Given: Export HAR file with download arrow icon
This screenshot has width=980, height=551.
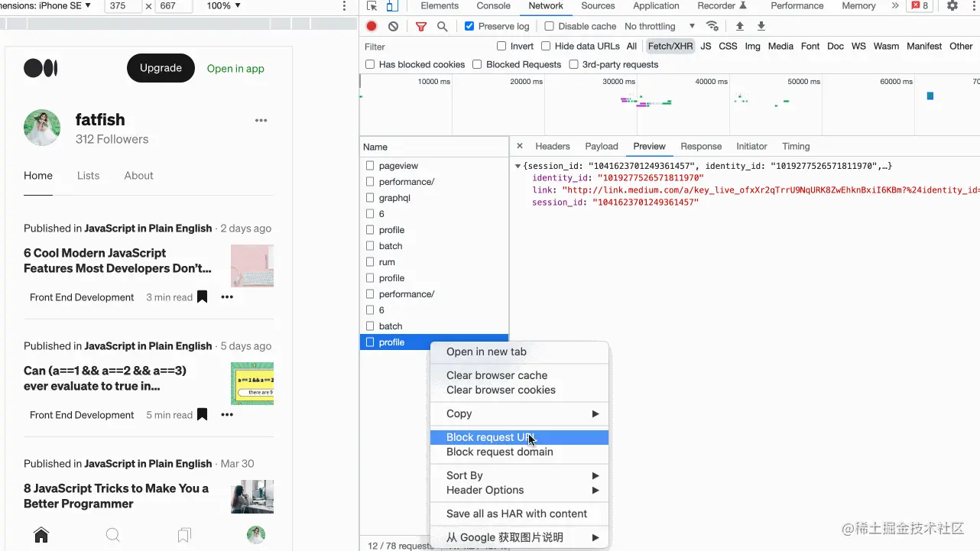Looking at the screenshot, I should 760,25.
